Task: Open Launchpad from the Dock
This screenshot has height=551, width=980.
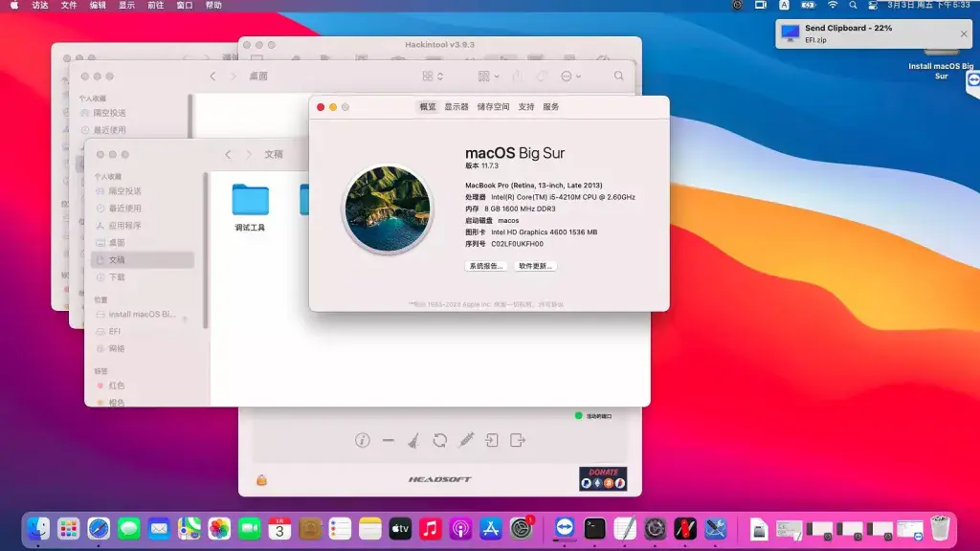Action: point(68,529)
